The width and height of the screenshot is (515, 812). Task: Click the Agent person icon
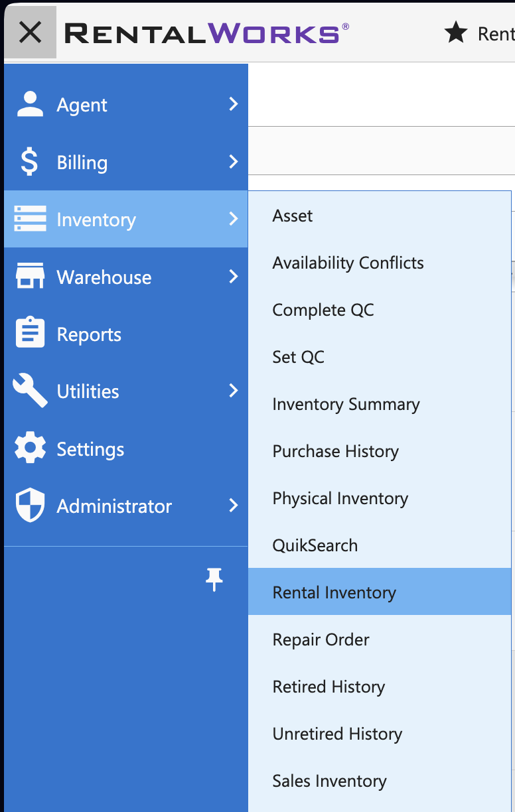click(x=30, y=104)
